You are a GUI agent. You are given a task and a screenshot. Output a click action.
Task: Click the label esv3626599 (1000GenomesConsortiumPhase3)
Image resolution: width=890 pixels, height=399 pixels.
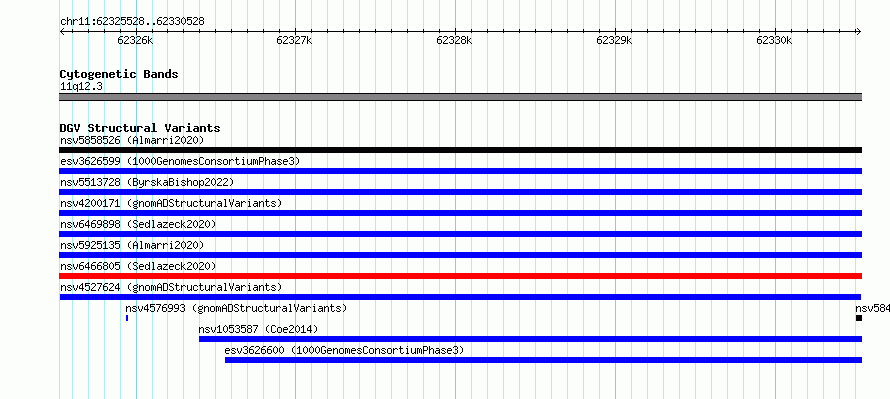click(x=180, y=161)
